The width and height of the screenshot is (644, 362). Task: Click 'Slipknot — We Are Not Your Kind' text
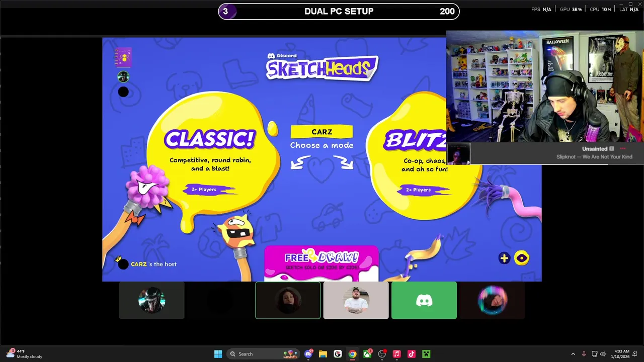[x=594, y=157]
